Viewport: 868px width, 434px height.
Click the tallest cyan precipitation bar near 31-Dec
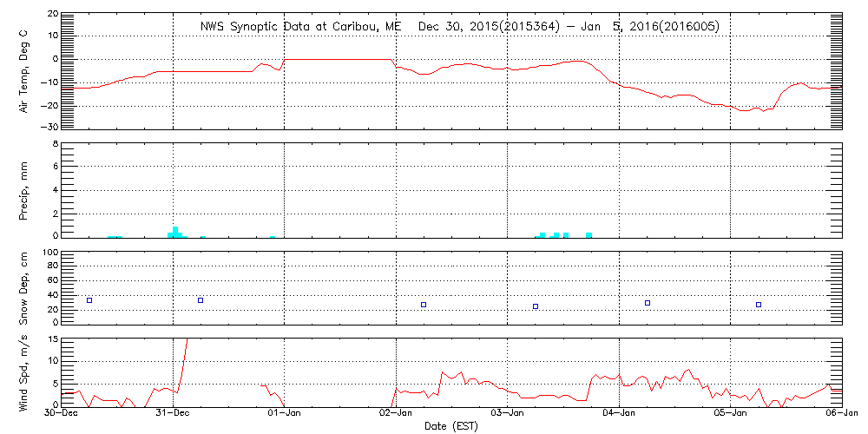[x=175, y=232]
